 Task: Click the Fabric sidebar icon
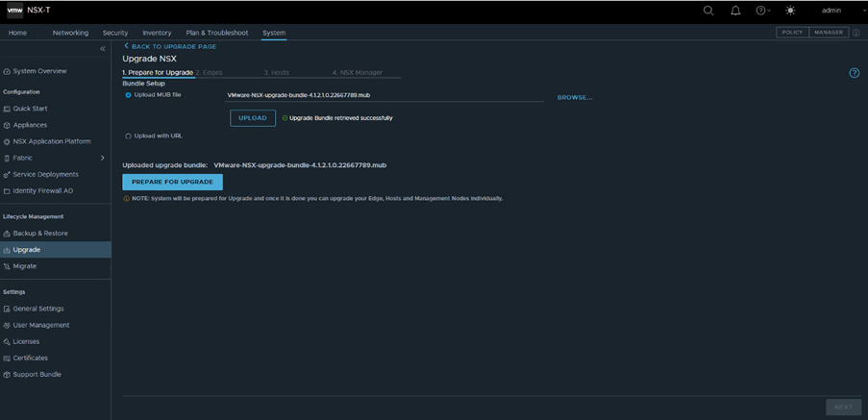tap(7, 159)
